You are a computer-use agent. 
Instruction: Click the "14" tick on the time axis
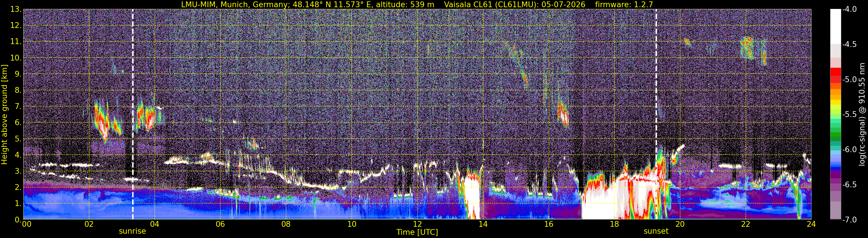(x=483, y=224)
